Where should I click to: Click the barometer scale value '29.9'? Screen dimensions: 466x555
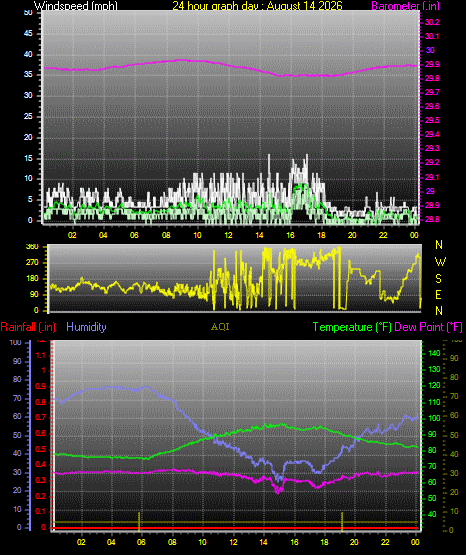432,64
